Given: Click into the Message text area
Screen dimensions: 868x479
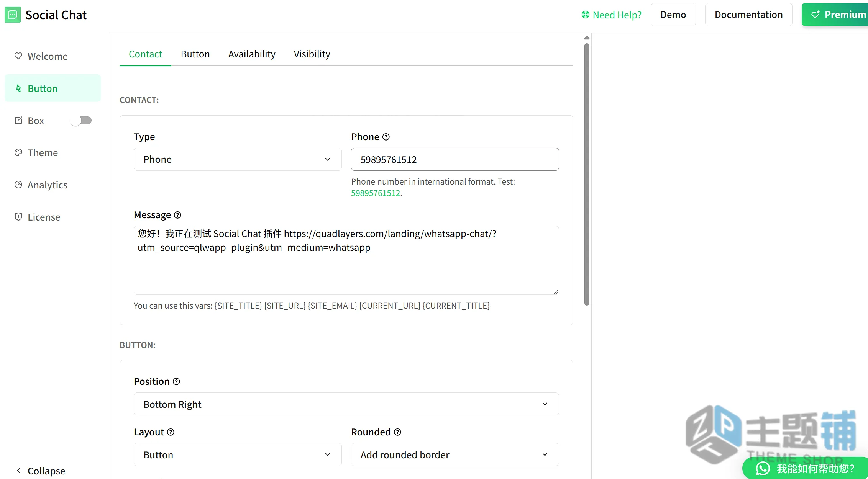Looking at the screenshot, I should coord(346,260).
